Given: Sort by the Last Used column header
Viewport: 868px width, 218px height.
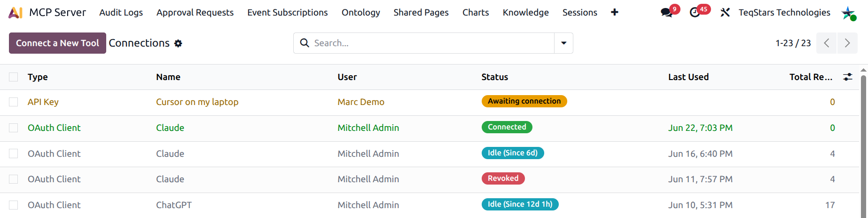Looking at the screenshot, I should click(688, 77).
